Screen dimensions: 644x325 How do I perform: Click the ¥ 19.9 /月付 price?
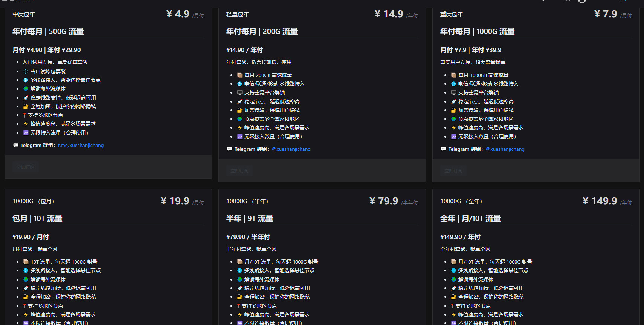click(x=182, y=201)
